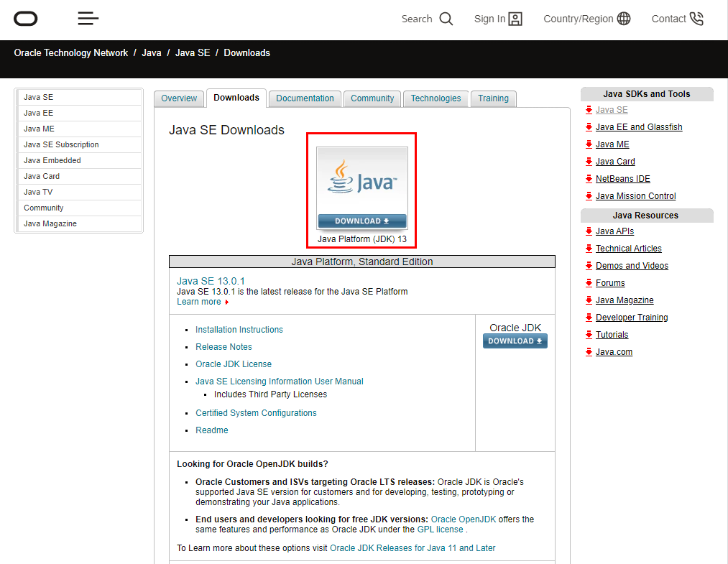
Task: Open the Documentation tab
Action: point(305,98)
